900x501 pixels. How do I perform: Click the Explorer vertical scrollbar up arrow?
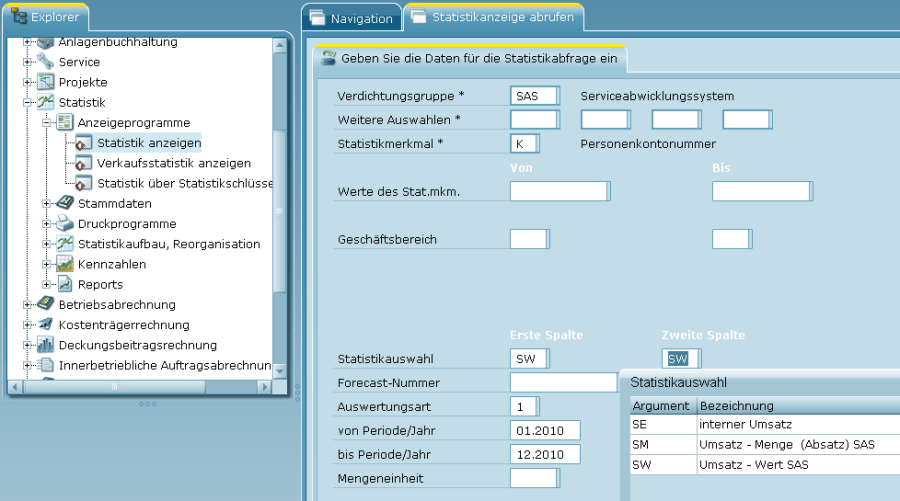(x=280, y=45)
